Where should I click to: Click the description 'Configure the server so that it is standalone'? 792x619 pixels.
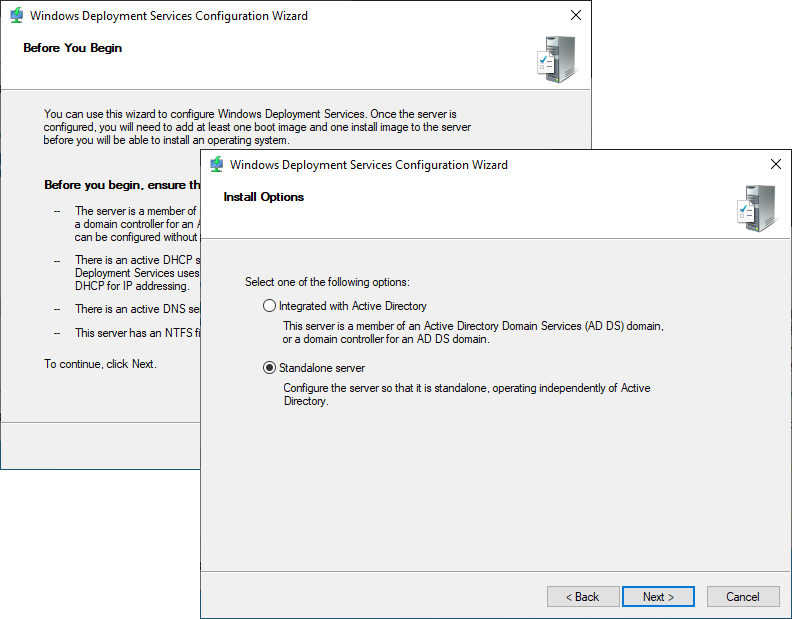click(467, 395)
